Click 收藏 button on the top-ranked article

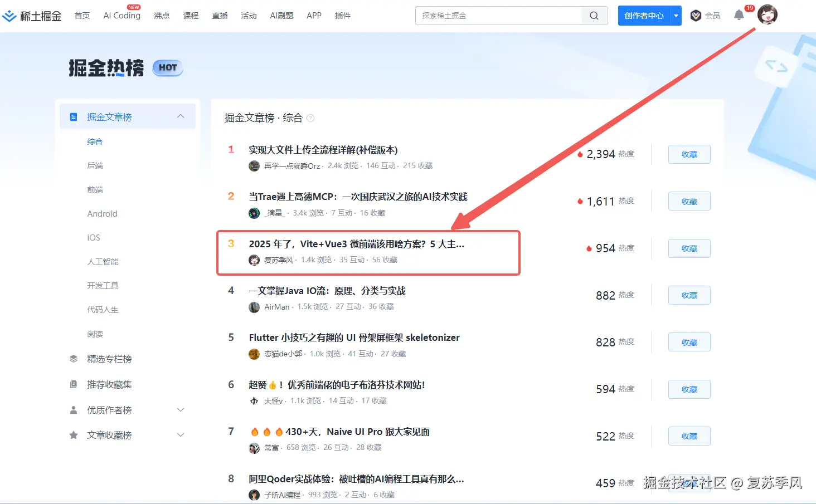coord(689,154)
